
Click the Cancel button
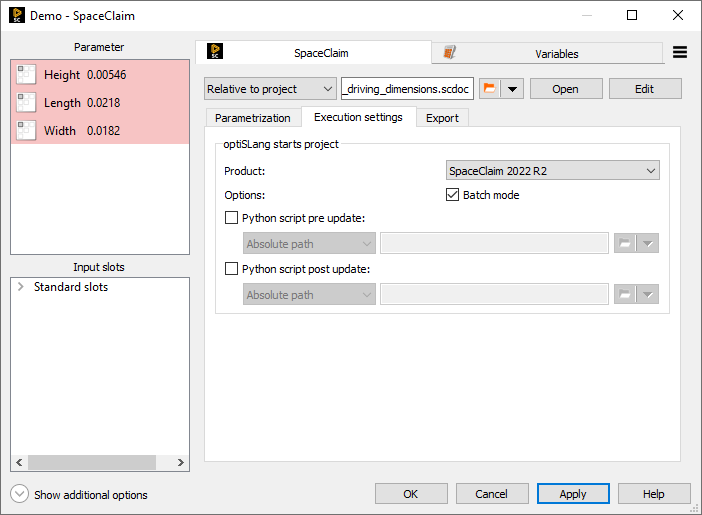pos(492,494)
